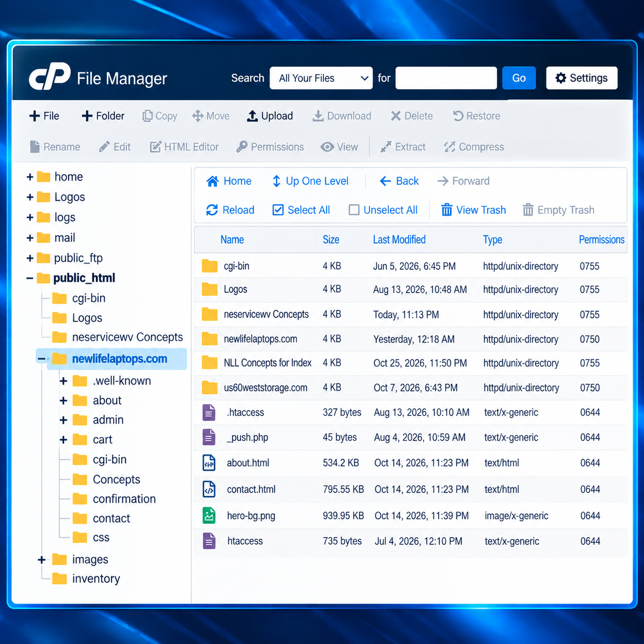644x644 pixels.
Task: Click the Move toolbar icon
Action: 198,116
